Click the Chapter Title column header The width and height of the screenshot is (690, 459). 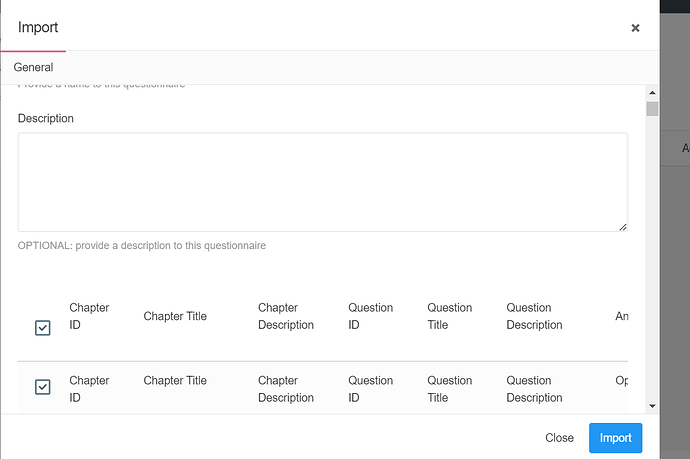[175, 316]
